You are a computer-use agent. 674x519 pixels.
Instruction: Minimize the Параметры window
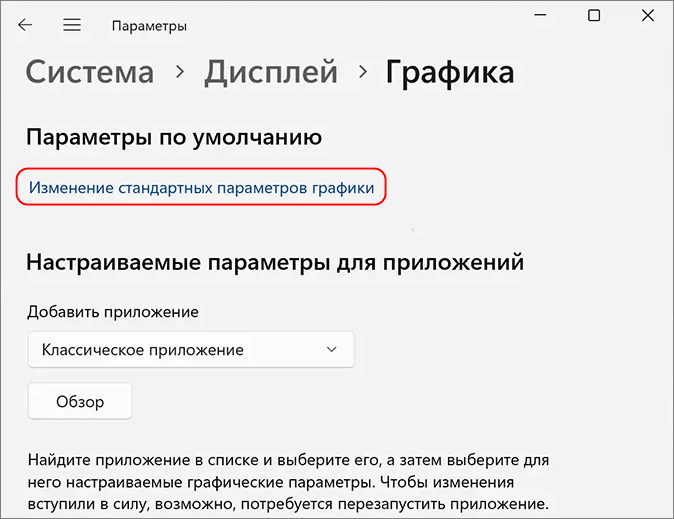point(540,15)
